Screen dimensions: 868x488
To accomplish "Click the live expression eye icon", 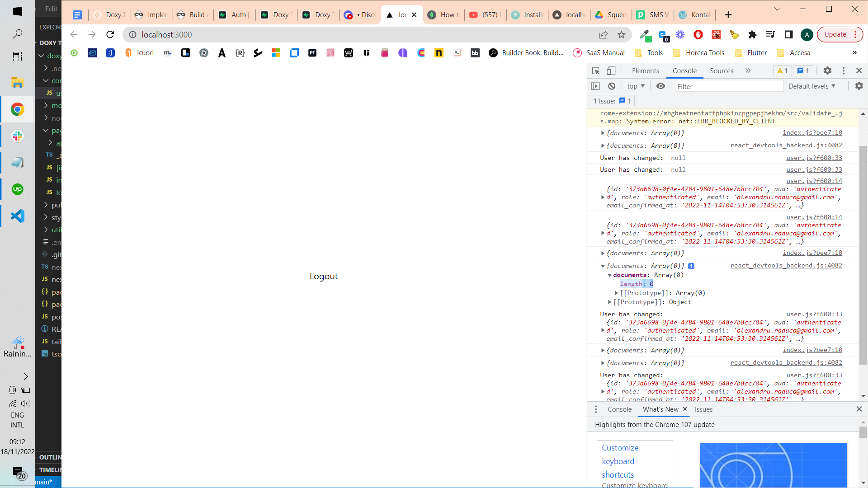I will pyautogui.click(x=660, y=86).
